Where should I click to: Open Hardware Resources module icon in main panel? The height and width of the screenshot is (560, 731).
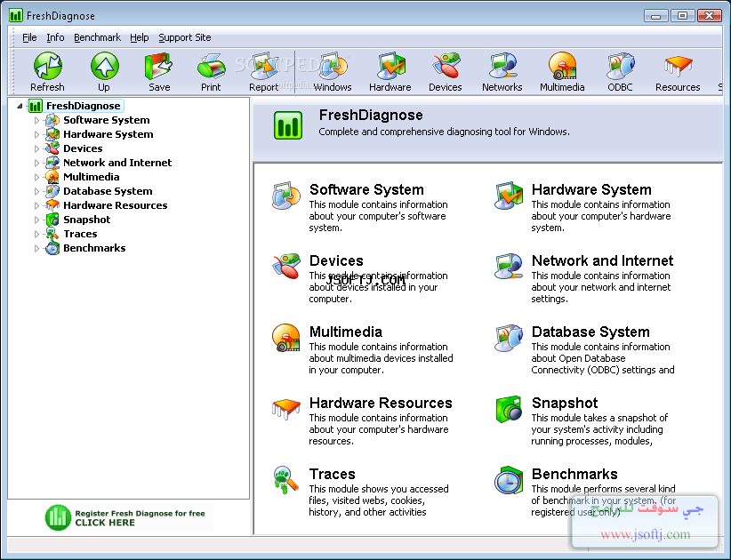286,409
